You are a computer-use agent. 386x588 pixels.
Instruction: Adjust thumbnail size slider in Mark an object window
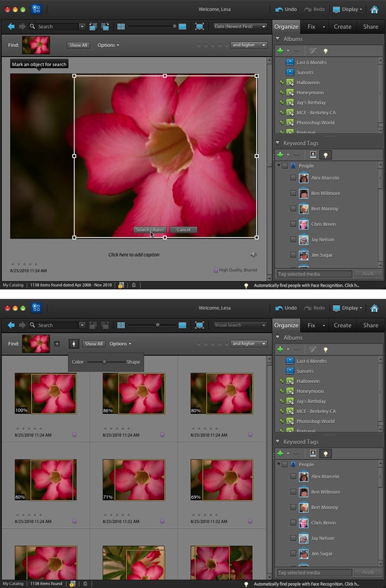tap(174, 27)
